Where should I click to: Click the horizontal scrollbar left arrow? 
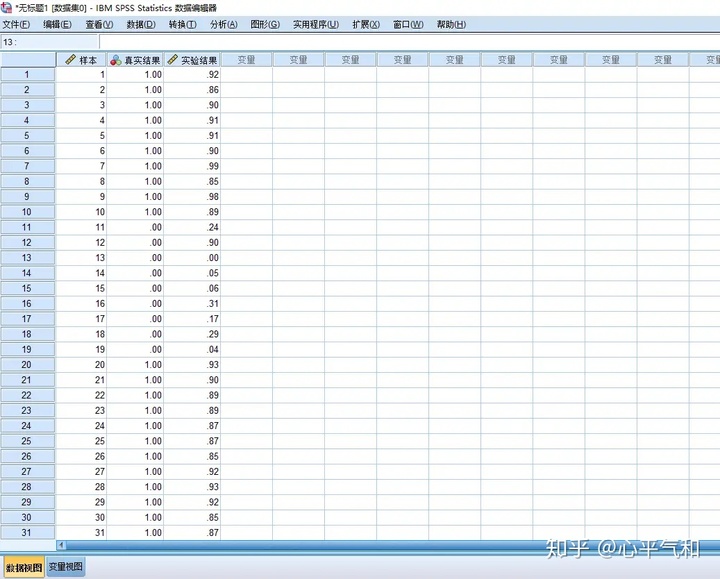click(61, 545)
